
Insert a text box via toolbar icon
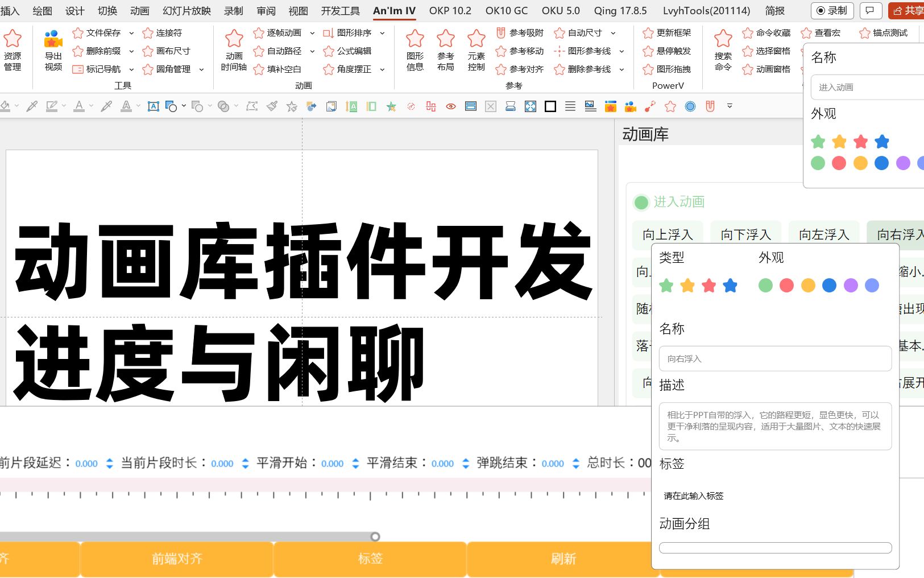(x=153, y=106)
